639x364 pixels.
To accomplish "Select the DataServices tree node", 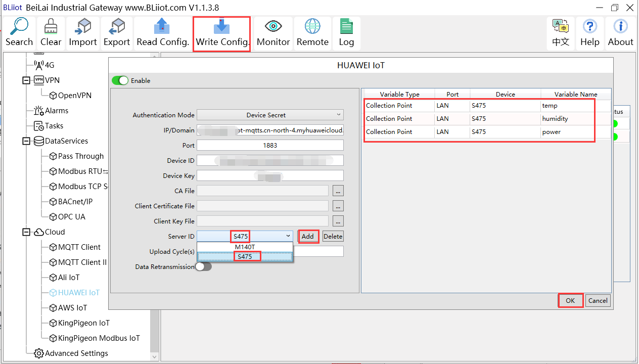I will (x=61, y=141).
